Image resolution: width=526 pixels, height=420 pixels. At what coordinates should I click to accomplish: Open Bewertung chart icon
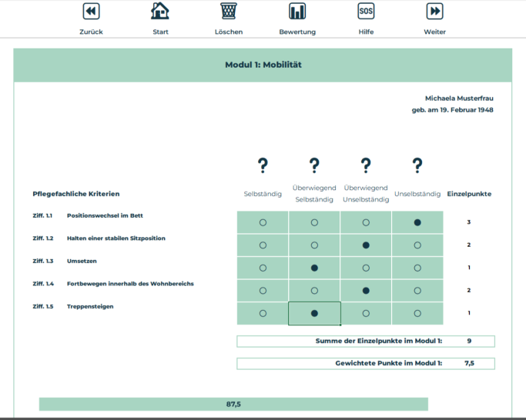click(x=297, y=12)
